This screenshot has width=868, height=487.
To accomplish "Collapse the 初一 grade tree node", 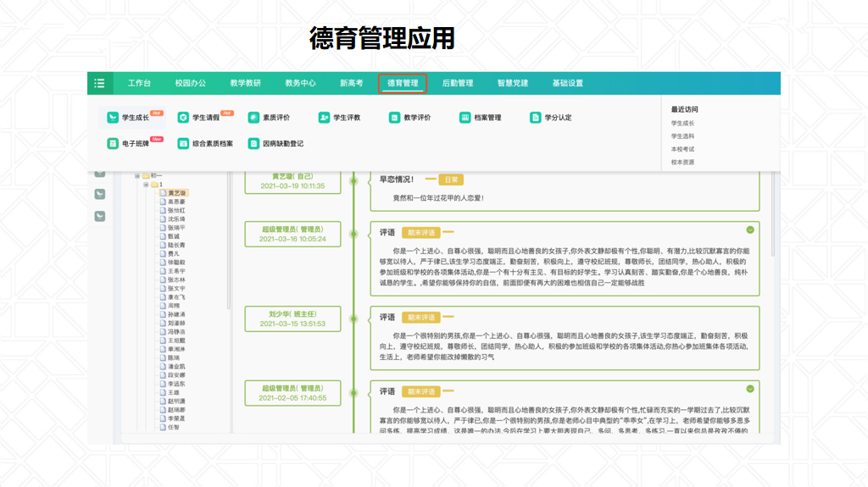I will pyautogui.click(x=136, y=175).
